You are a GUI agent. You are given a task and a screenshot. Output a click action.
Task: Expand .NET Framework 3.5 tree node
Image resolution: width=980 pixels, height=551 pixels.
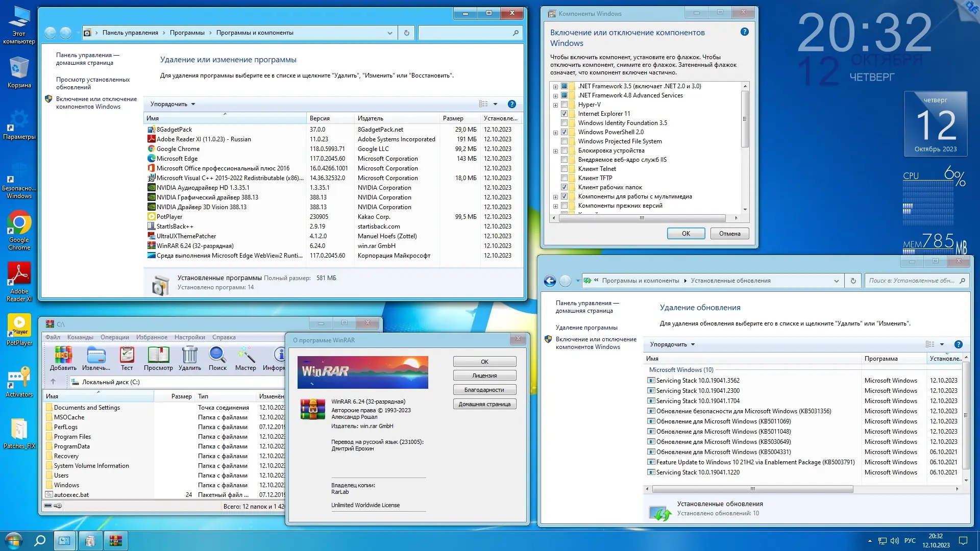(555, 86)
